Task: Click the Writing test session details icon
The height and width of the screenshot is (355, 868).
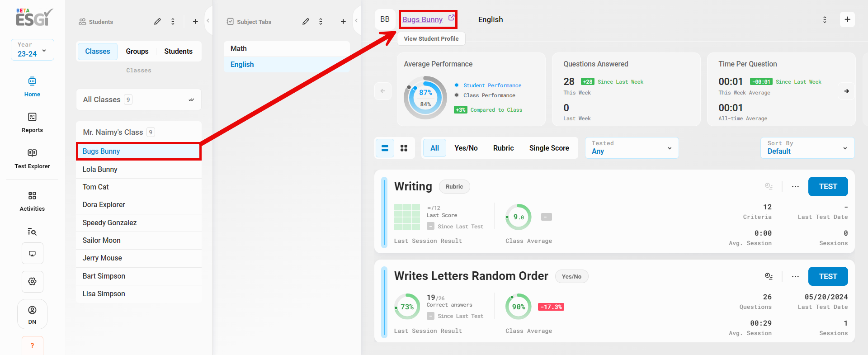Action: click(x=769, y=186)
